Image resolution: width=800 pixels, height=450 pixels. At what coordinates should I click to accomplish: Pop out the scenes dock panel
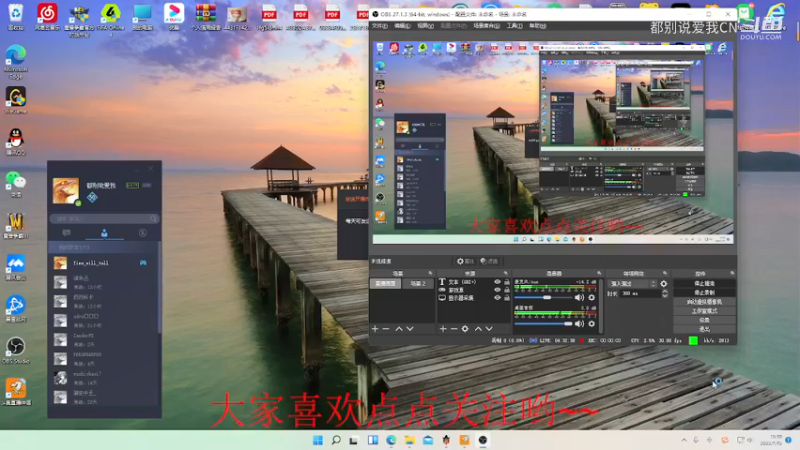[x=430, y=273]
